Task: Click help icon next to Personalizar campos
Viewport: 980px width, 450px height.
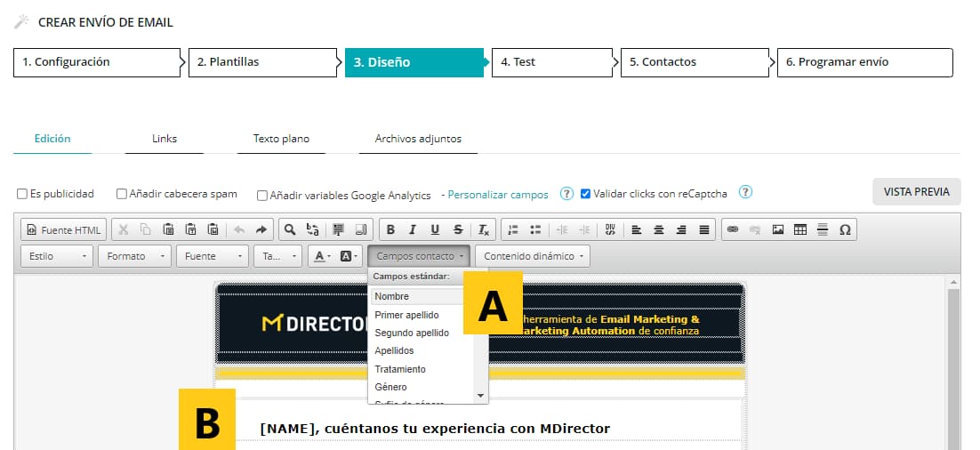Action: [566, 193]
